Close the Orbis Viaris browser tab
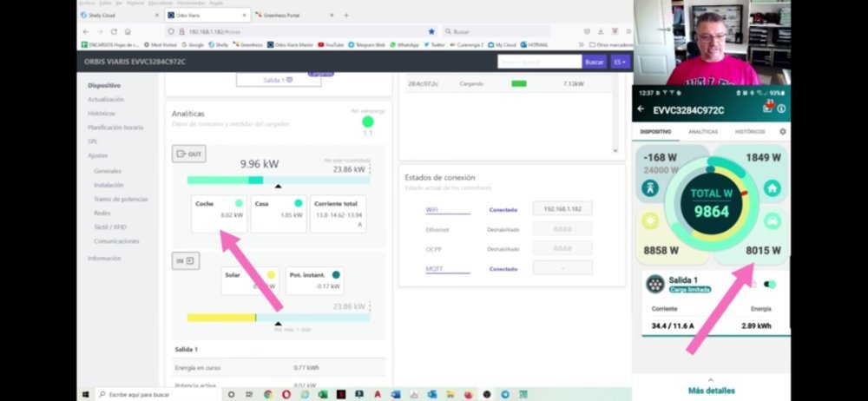 [x=242, y=16]
